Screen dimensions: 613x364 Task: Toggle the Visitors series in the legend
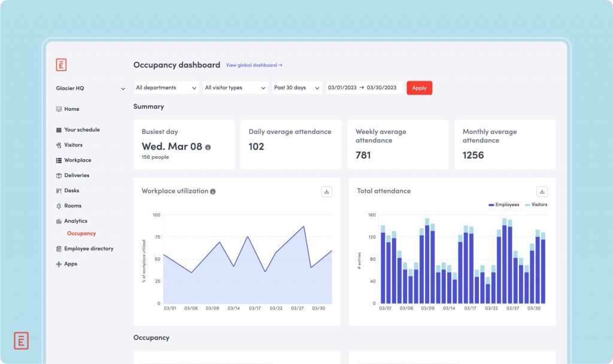coord(537,205)
